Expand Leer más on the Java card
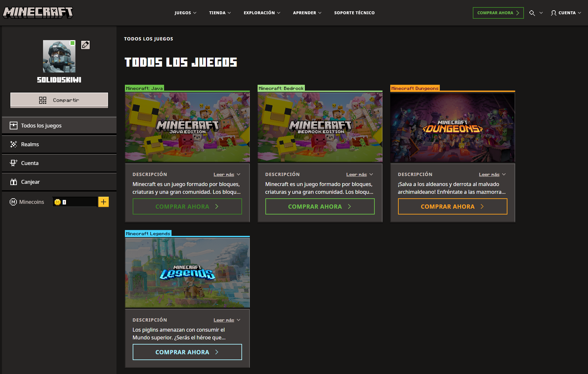Viewport: 588px width, 374px height. pos(227,174)
